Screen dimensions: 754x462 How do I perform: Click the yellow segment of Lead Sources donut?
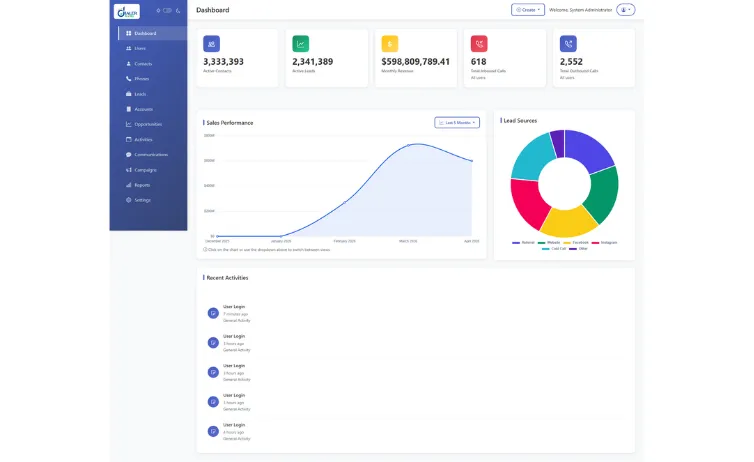coord(569,222)
